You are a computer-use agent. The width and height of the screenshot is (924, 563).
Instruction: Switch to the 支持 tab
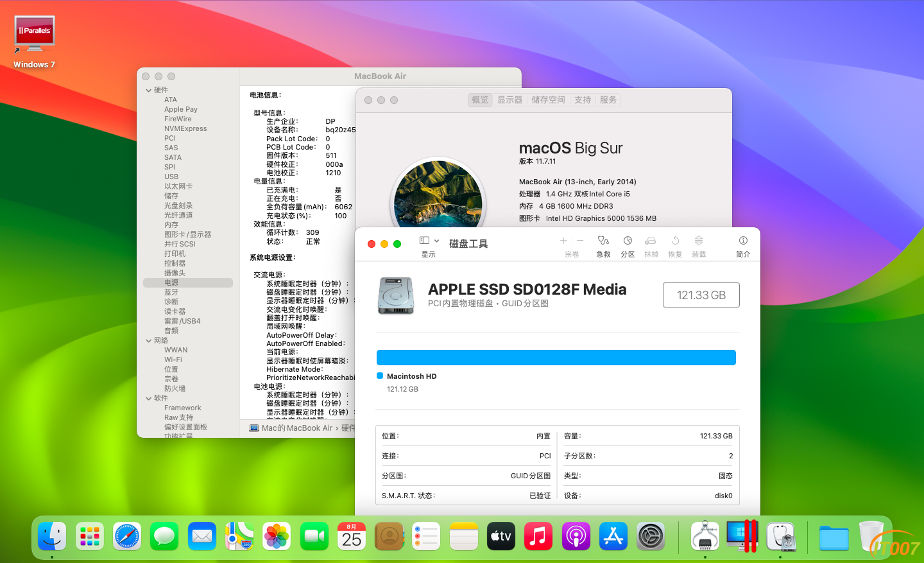(583, 100)
